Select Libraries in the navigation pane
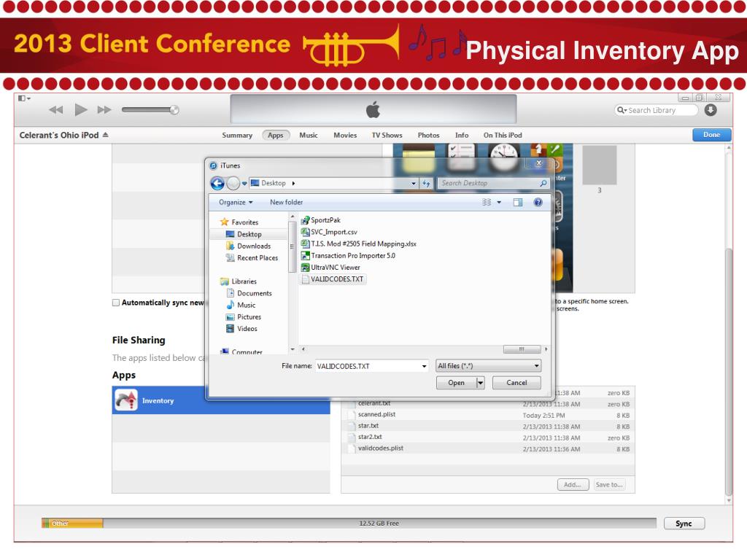Screen dimensions: 747x560 (x=239, y=281)
